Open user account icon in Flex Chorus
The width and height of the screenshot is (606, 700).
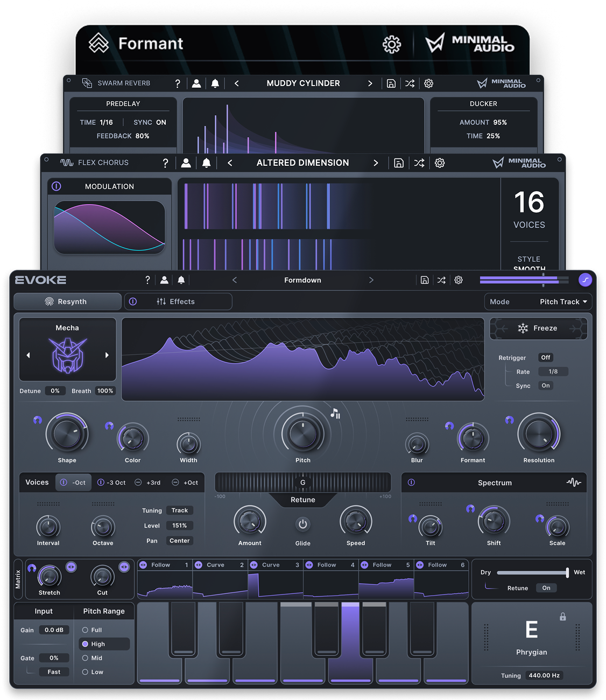(x=186, y=163)
